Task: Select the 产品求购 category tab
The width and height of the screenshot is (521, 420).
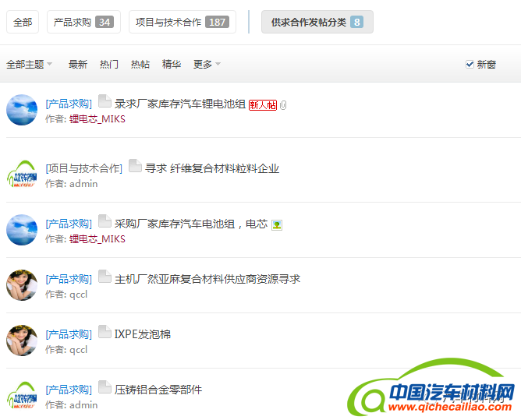Action: 83,23
